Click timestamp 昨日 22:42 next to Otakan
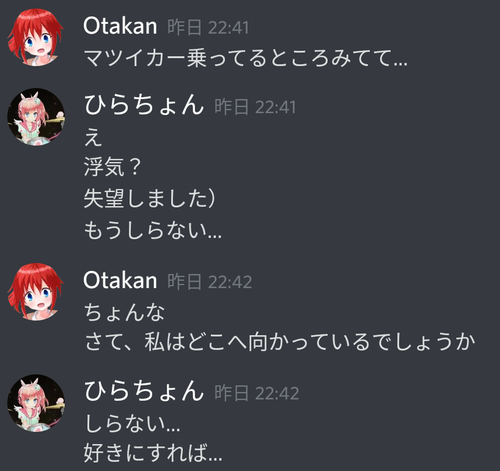Viewport: 500px width, 471px height. (209, 282)
